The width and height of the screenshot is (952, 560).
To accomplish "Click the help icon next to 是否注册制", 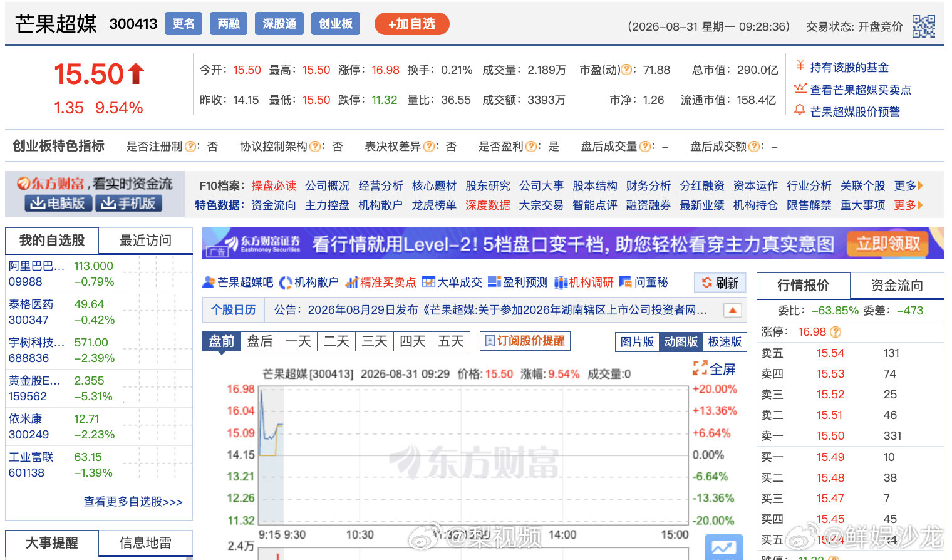I will [190, 147].
